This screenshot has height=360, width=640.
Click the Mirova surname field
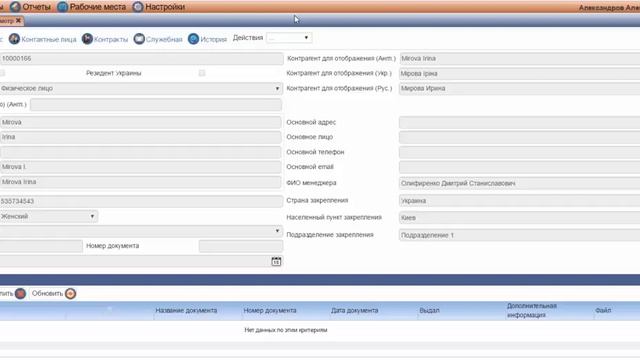point(140,122)
